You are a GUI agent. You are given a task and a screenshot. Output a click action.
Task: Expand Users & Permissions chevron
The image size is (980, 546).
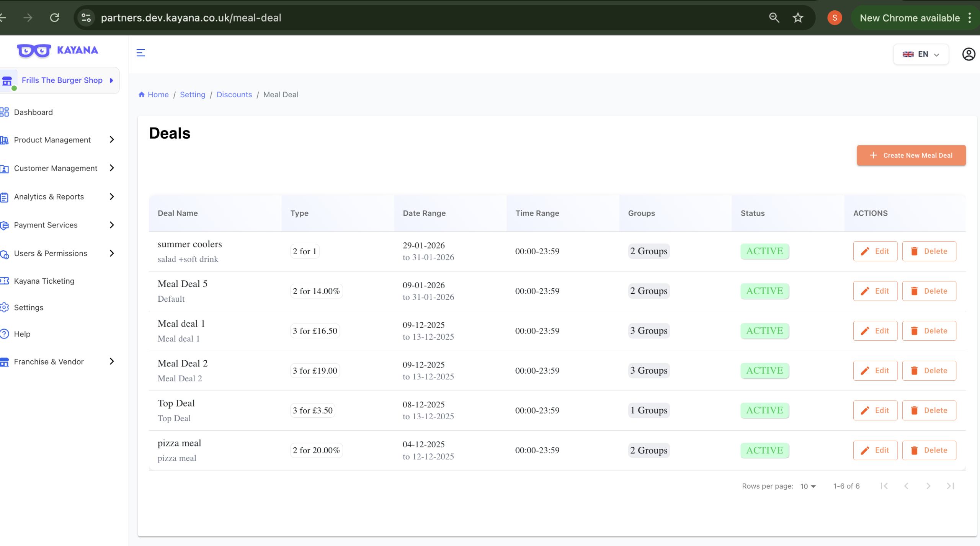(112, 253)
